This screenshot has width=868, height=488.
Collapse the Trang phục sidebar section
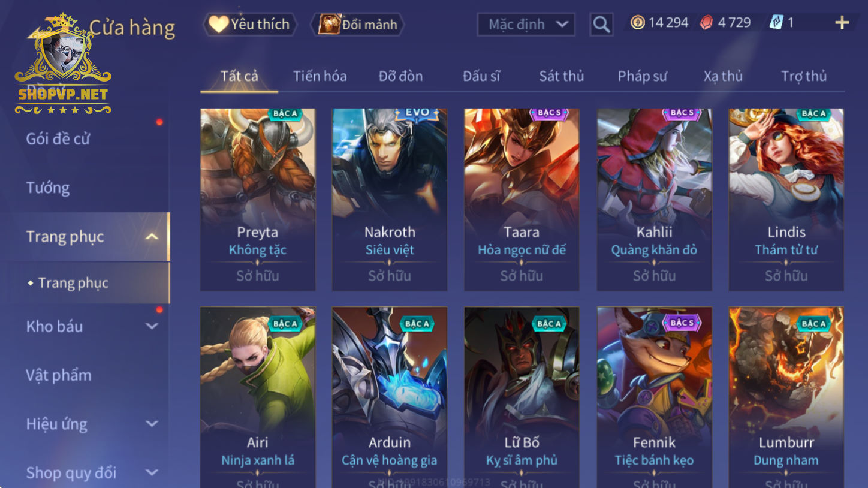pyautogui.click(x=152, y=237)
